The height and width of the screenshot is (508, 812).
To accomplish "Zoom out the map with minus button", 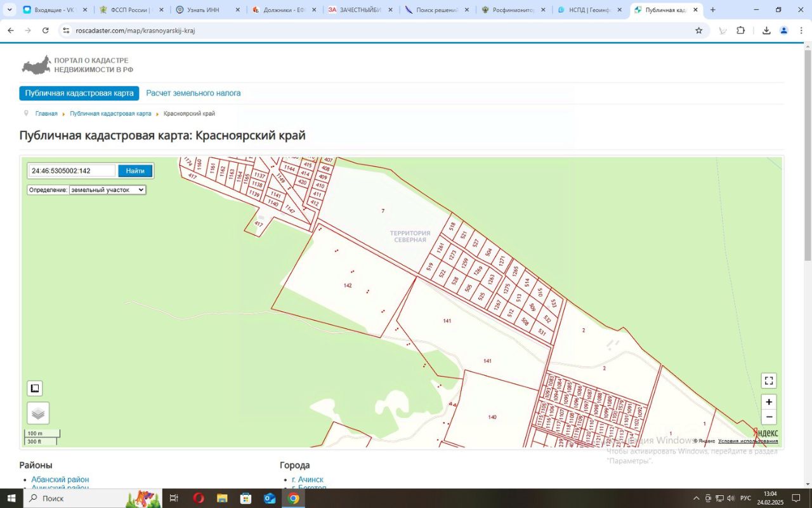I will point(769,417).
